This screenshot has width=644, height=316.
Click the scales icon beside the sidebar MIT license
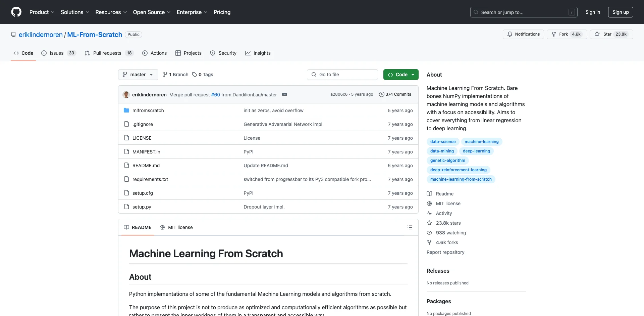coord(429,204)
